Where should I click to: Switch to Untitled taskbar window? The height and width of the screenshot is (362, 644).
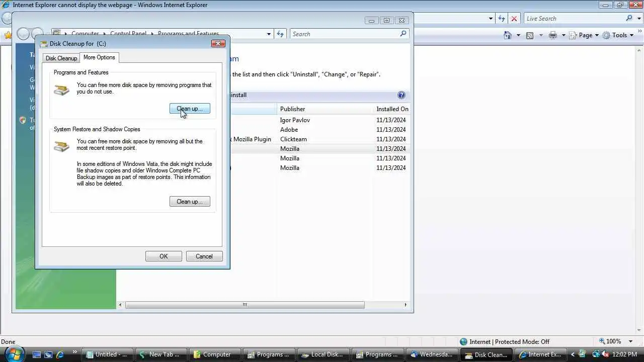(108, 354)
